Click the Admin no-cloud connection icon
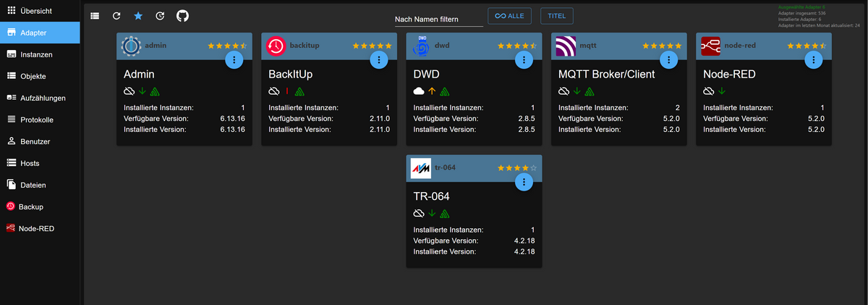This screenshot has width=868, height=305. point(129,91)
